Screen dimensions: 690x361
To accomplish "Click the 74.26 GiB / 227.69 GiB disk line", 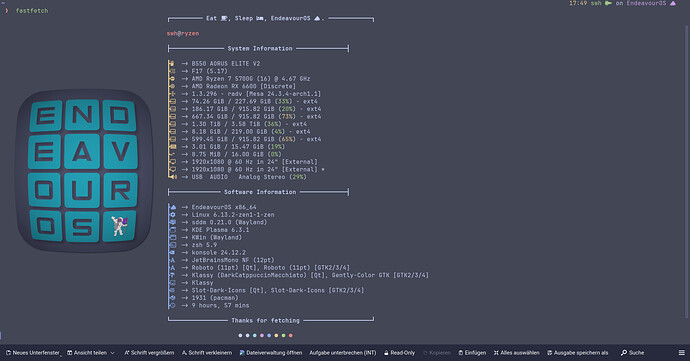I will coord(254,101).
